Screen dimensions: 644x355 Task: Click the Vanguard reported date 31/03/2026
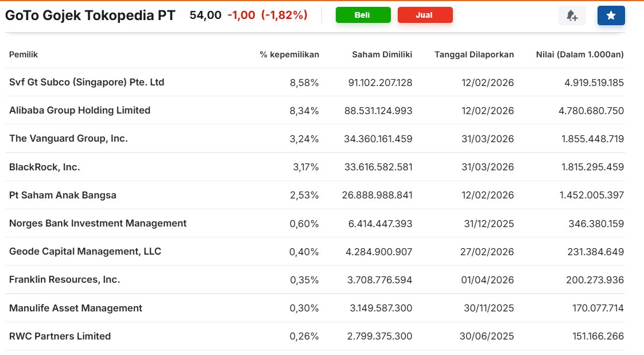487,139
